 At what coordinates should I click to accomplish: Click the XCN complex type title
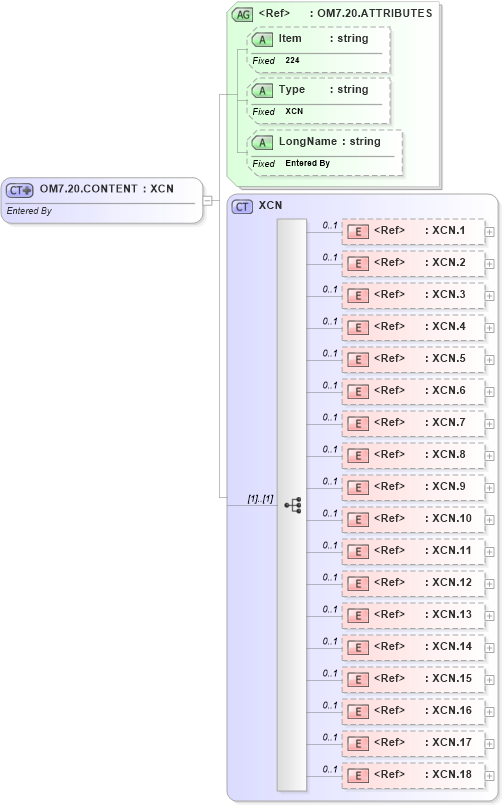271,205
